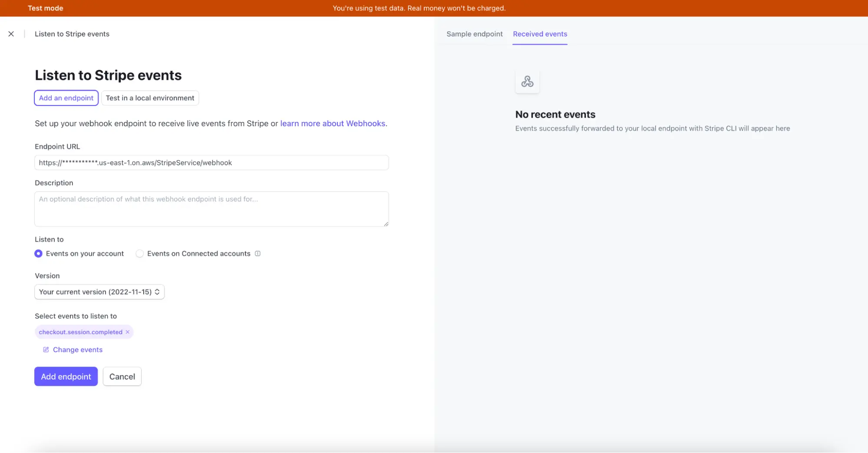868x453 pixels.
Task: Click the Select events to listen to label
Action: 76,316
